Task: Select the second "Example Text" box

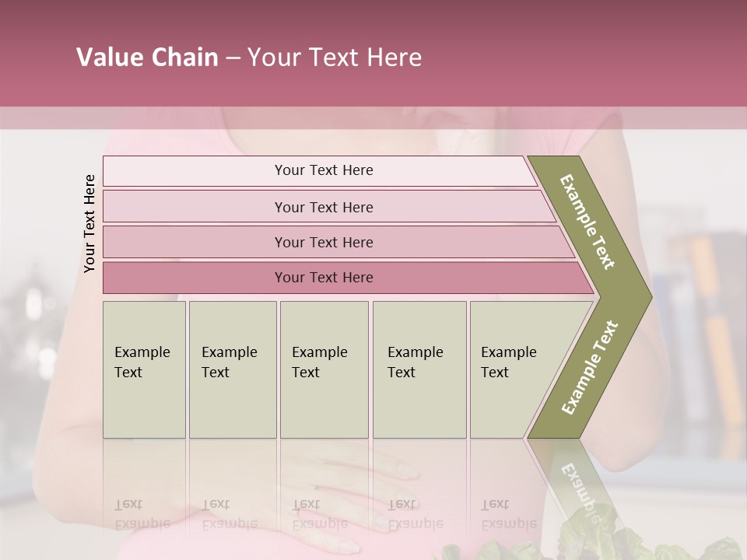Action: pos(232,369)
